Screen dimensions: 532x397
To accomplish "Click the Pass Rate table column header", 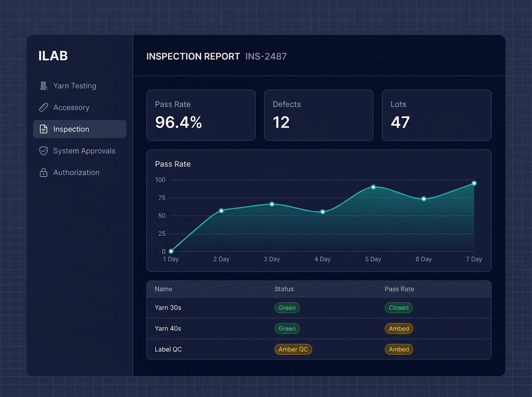I will point(399,289).
